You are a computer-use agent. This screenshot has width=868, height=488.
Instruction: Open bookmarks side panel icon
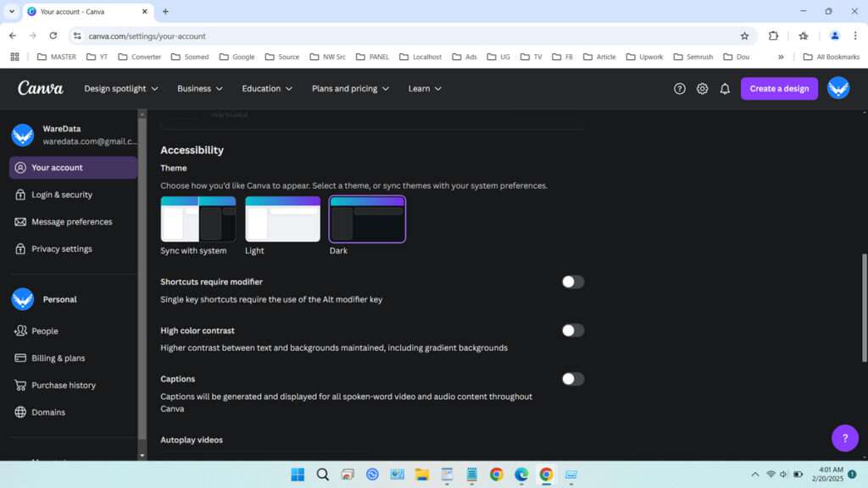(x=804, y=36)
